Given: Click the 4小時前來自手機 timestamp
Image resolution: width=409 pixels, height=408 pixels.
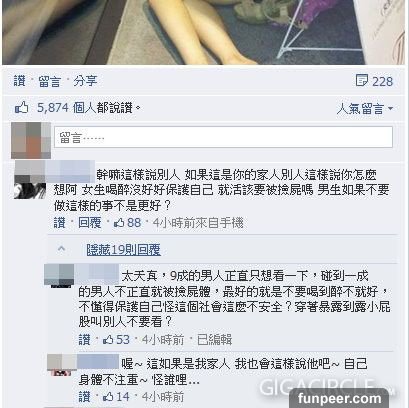Looking at the screenshot, I should [198, 223].
